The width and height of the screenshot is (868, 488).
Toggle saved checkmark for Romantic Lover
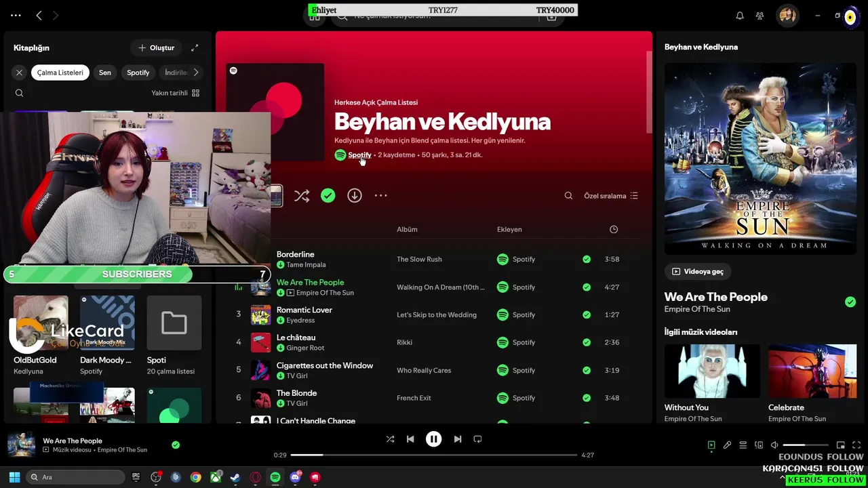tap(587, 314)
